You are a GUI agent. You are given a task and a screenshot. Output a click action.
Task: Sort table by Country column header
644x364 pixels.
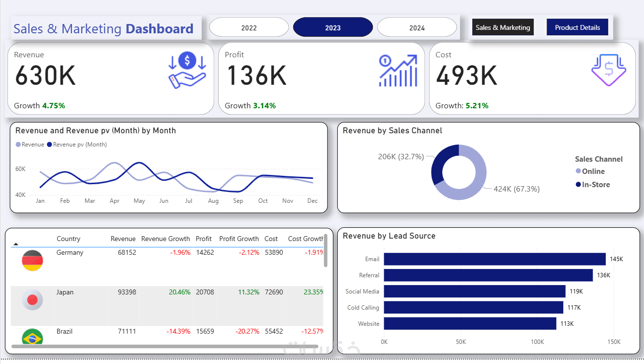point(69,239)
